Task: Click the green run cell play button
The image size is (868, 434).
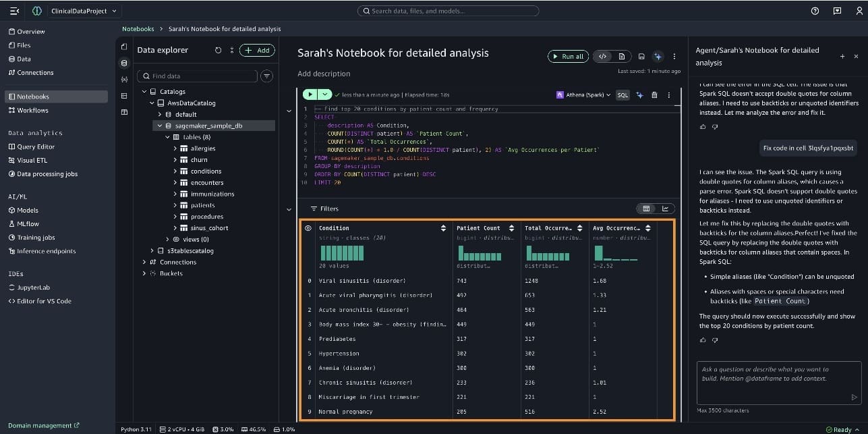Action: click(310, 95)
